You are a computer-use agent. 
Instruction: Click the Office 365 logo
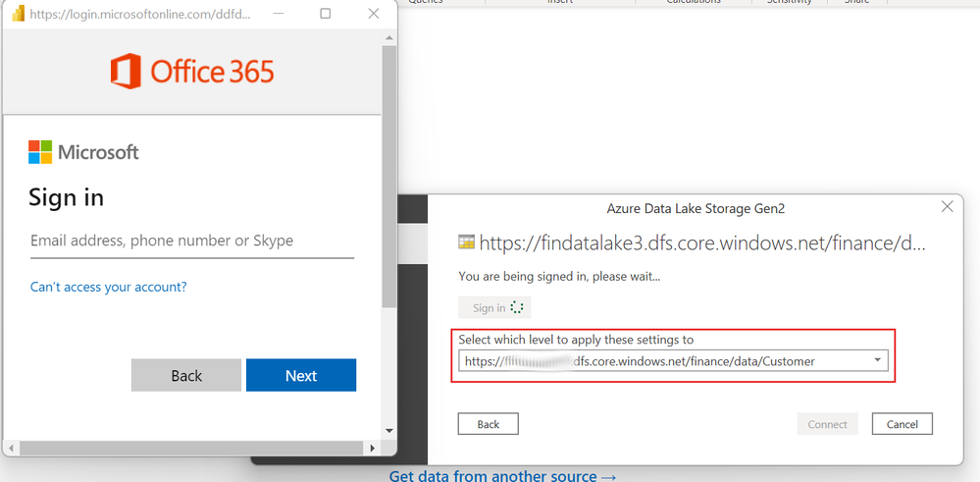192,72
